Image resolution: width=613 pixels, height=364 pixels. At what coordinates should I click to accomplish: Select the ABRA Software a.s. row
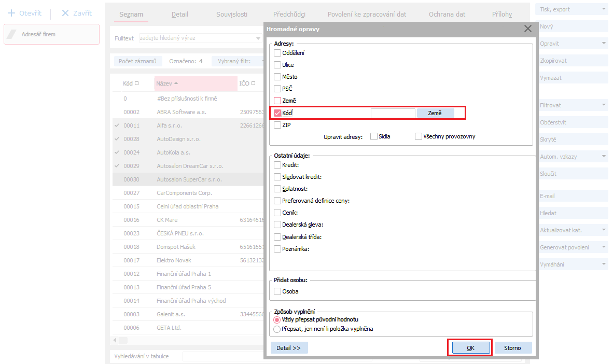point(188,112)
